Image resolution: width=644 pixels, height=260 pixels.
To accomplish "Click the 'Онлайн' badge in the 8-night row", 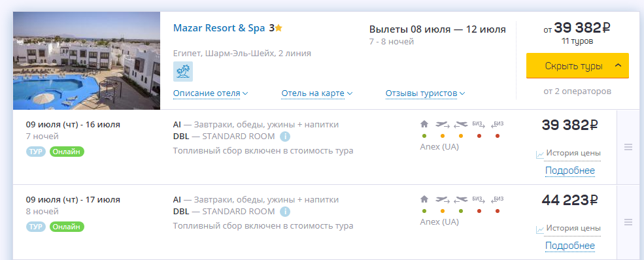I will pos(67,227).
